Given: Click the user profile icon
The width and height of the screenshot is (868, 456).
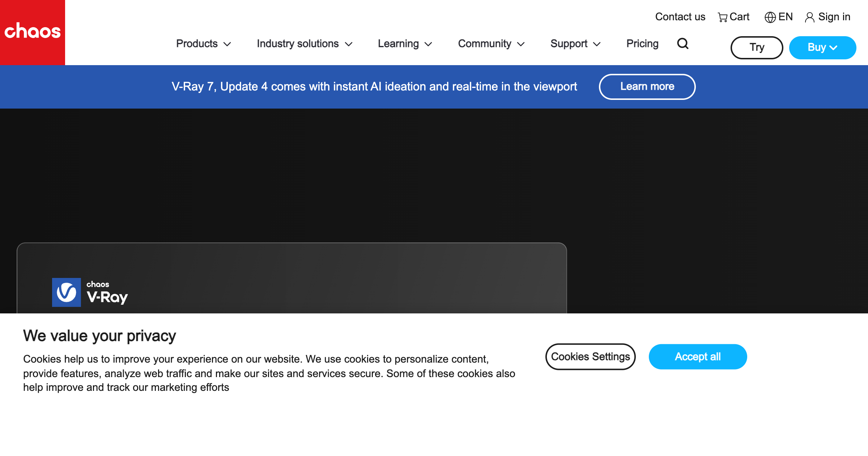Looking at the screenshot, I should click(810, 17).
